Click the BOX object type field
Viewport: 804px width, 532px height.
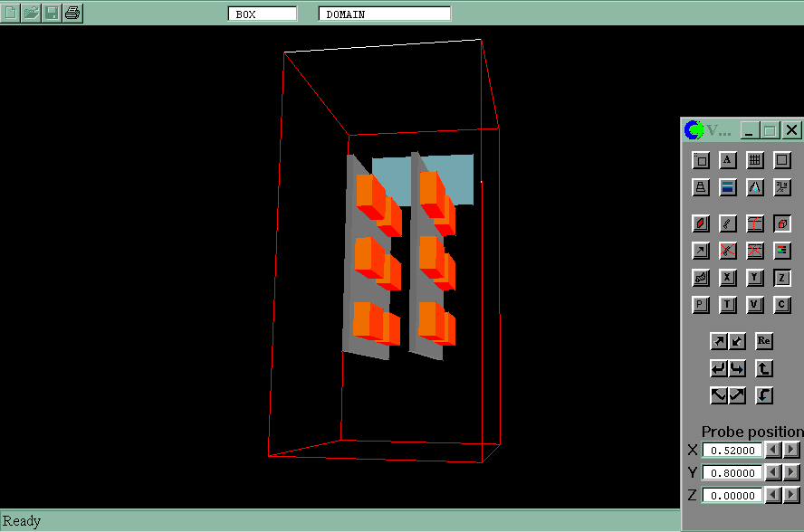(262, 14)
